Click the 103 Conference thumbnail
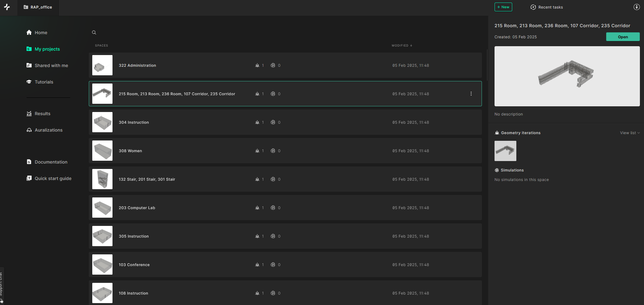 (x=102, y=265)
